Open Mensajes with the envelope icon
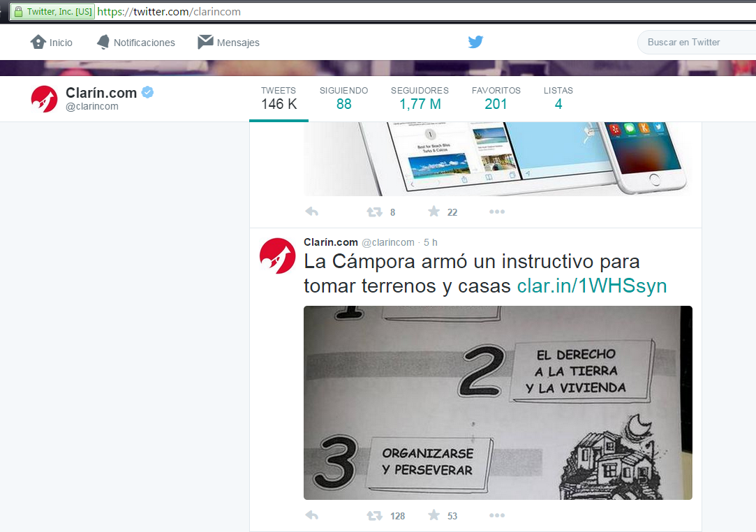The width and height of the screenshot is (756, 532). click(x=205, y=42)
